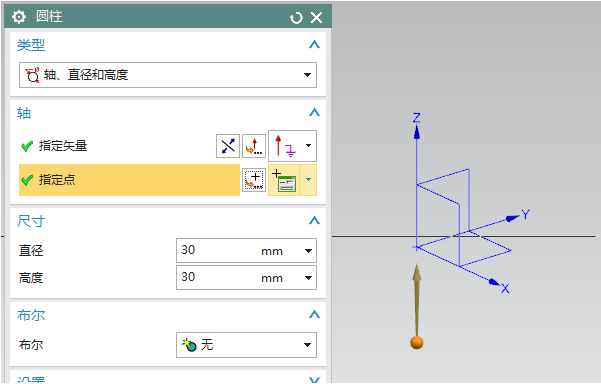601x384 pixels.
Task: Close the 圆柱 dialog
Action: click(x=317, y=17)
